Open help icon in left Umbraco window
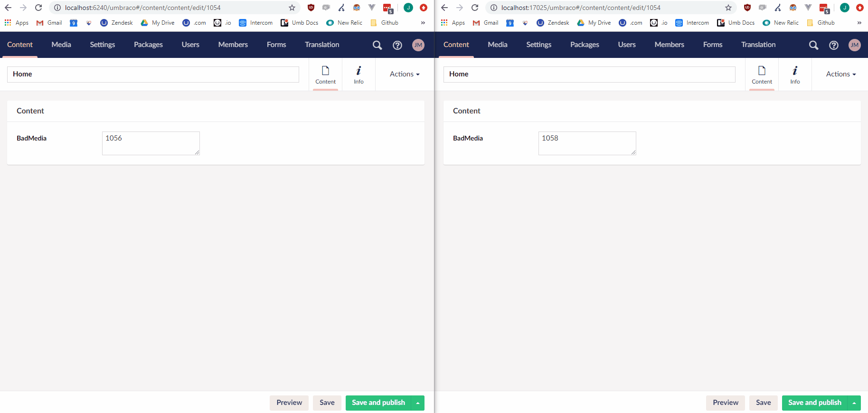 click(x=397, y=45)
